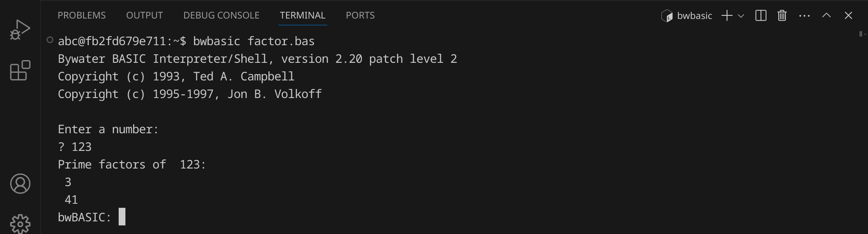868x234 pixels.
Task: Open the Manage gear menu
Action: click(20, 224)
